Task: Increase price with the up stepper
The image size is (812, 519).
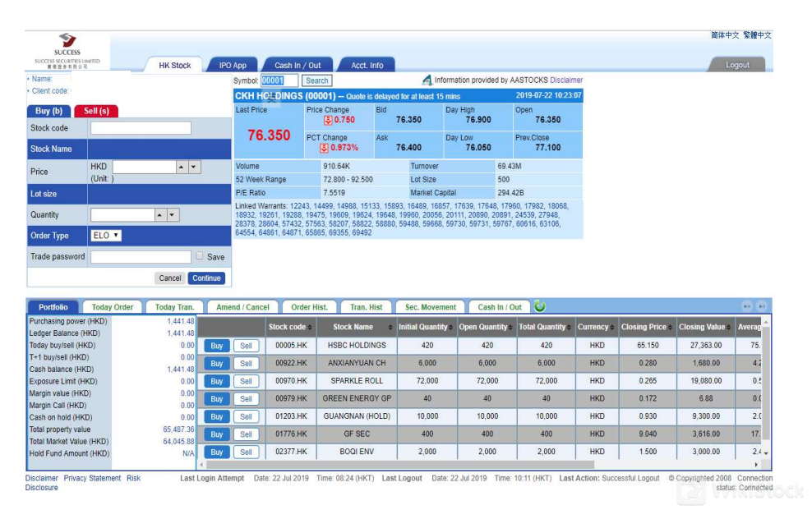Action: (x=181, y=168)
